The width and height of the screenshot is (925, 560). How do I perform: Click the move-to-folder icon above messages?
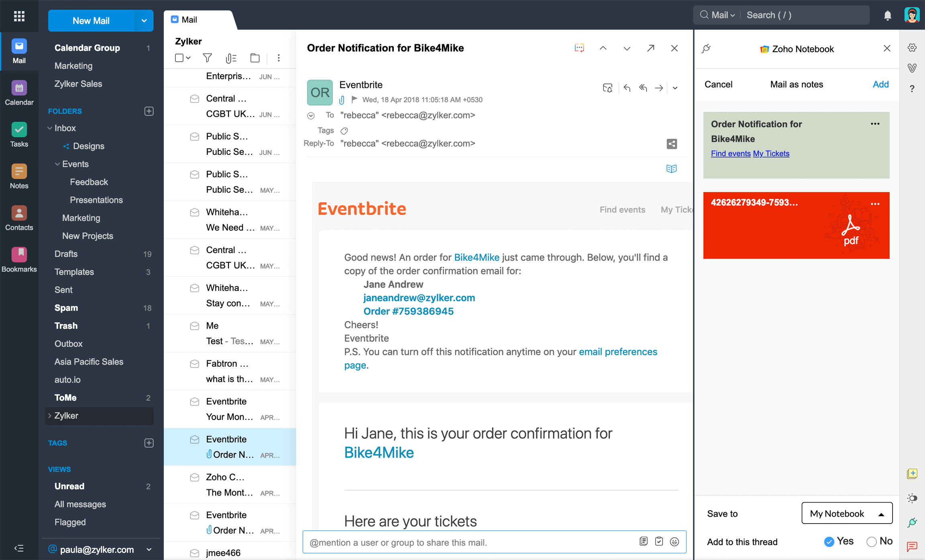tap(255, 58)
